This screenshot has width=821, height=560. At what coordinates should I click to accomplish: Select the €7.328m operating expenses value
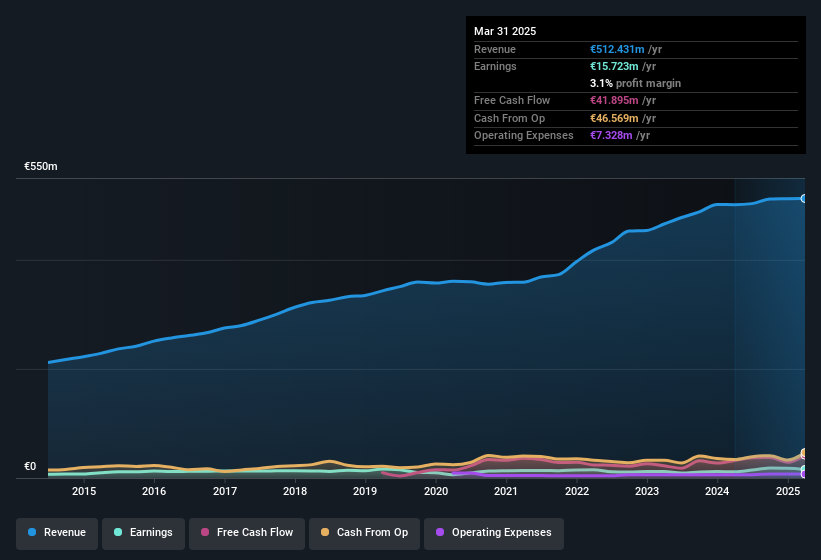click(x=611, y=135)
